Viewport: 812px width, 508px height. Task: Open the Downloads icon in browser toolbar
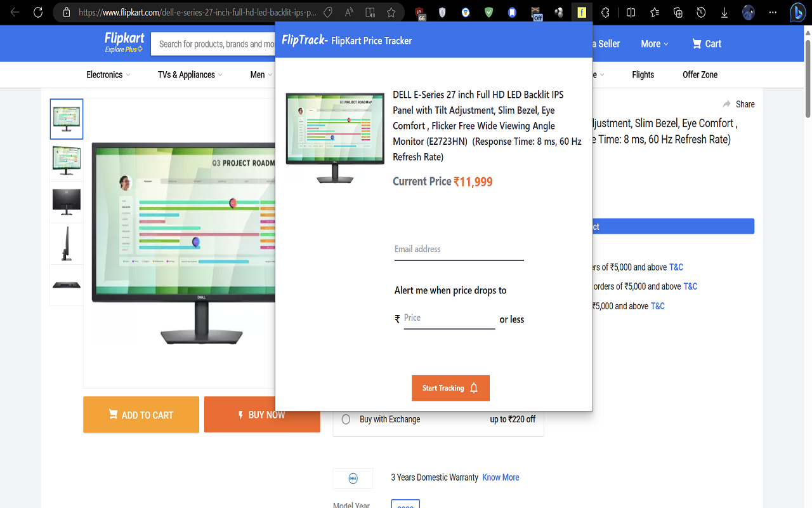724,12
